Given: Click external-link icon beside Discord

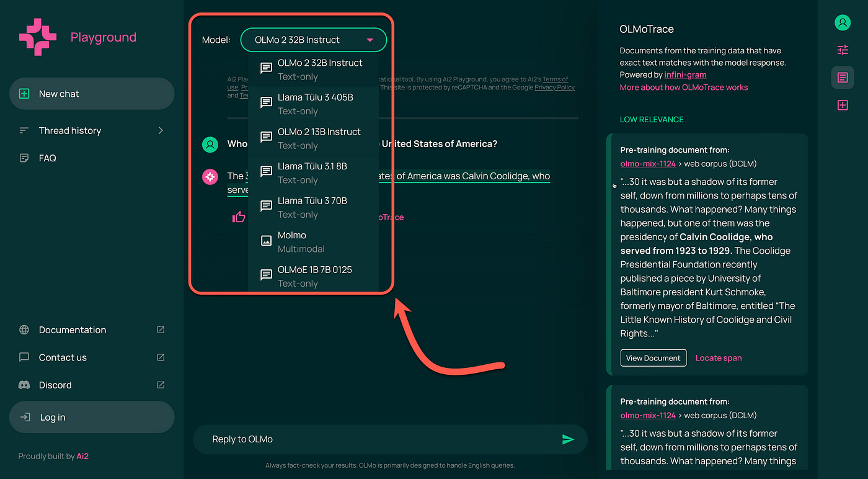Looking at the screenshot, I should pos(161,385).
